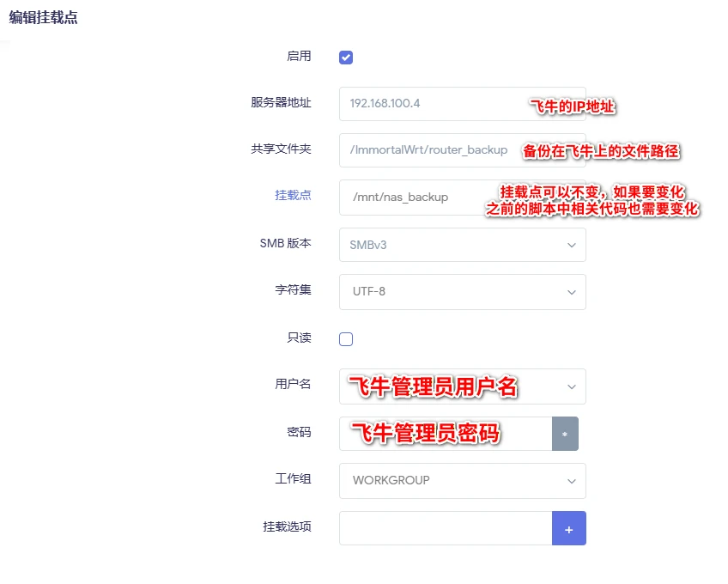
Task: Uncheck the enable option at the top
Action: (x=346, y=57)
